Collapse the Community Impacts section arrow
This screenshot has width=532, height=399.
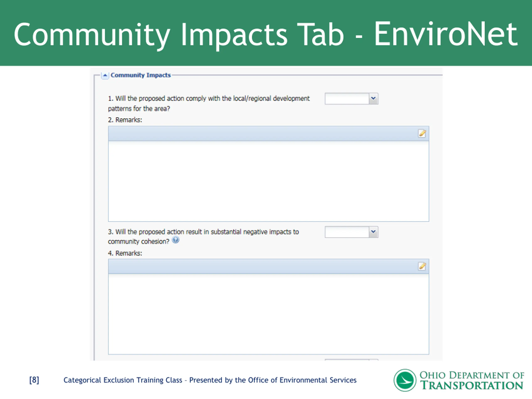(x=105, y=75)
